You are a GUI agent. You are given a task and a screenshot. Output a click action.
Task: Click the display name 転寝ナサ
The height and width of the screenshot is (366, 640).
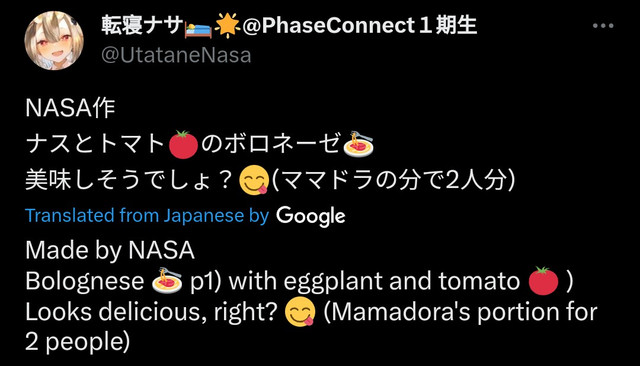pos(142,26)
